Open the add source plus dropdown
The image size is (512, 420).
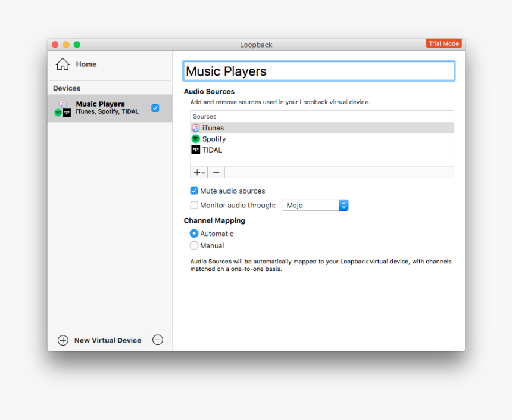[x=199, y=173]
